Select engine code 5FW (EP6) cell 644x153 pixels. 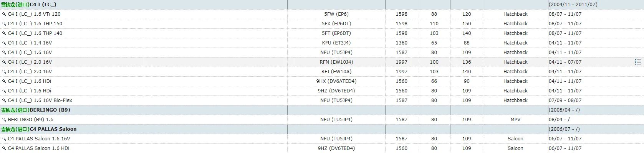click(x=336, y=14)
